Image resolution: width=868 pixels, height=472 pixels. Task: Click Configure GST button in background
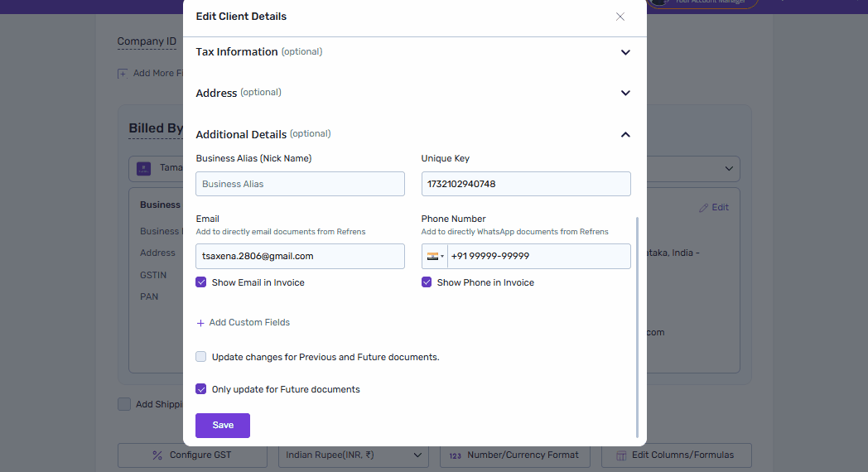[193, 455]
